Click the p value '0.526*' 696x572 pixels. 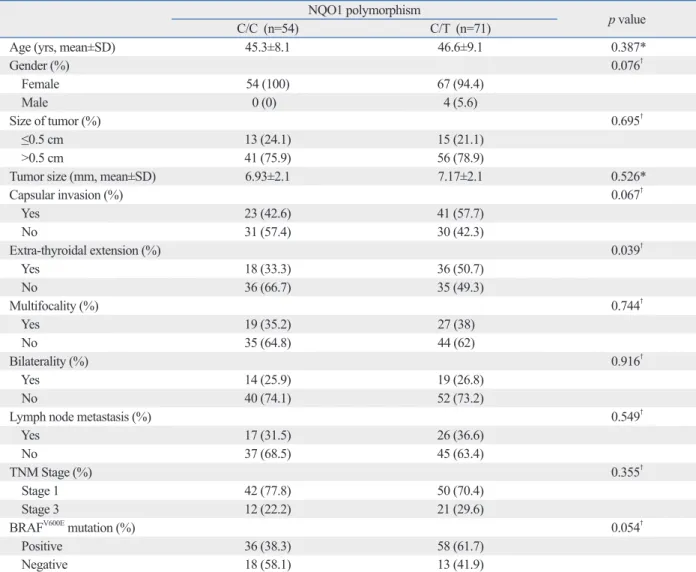point(628,177)
